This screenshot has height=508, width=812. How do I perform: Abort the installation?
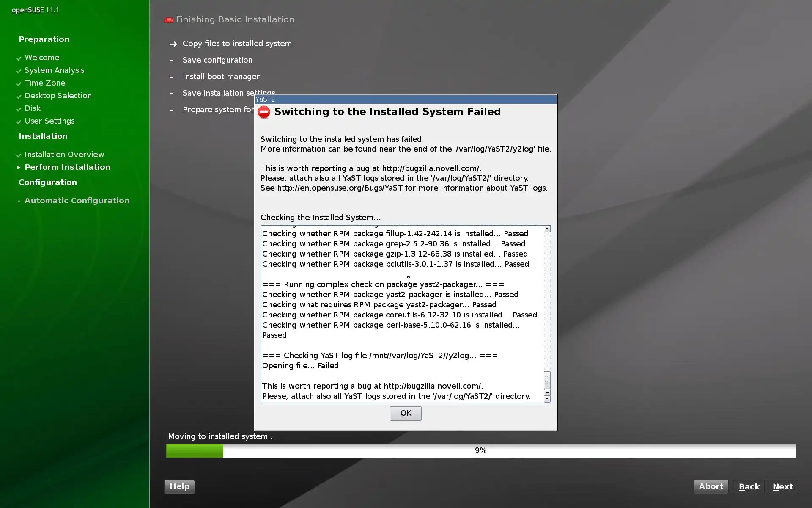711,486
